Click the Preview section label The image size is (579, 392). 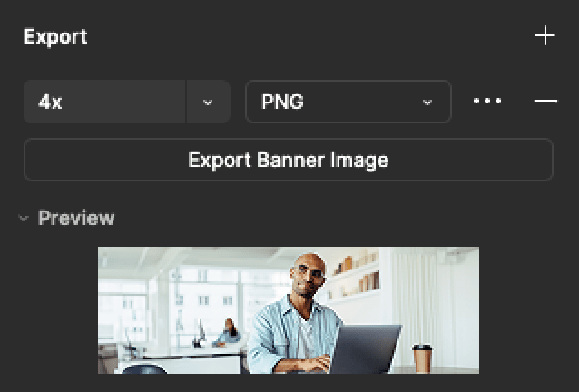click(x=76, y=219)
